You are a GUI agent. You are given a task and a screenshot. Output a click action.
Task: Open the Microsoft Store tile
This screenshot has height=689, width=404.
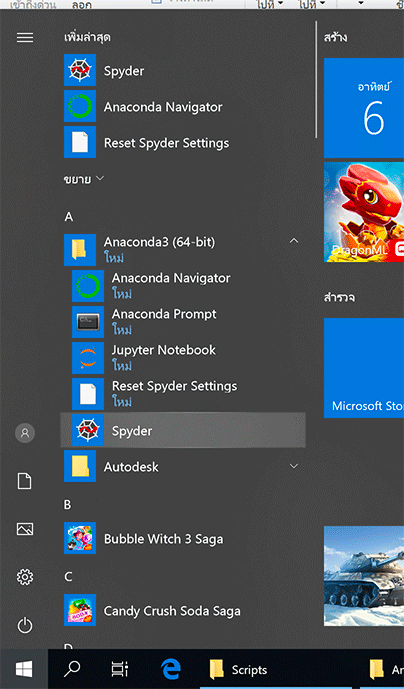coord(364,368)
